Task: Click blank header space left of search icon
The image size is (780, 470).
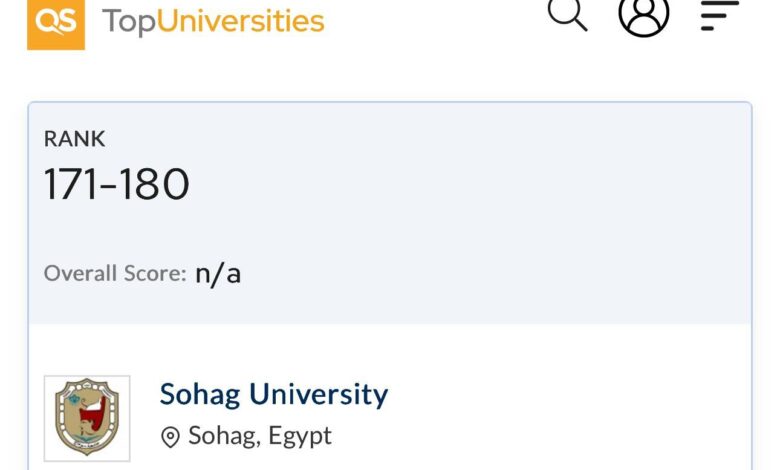Action: [x=440, y=20]
